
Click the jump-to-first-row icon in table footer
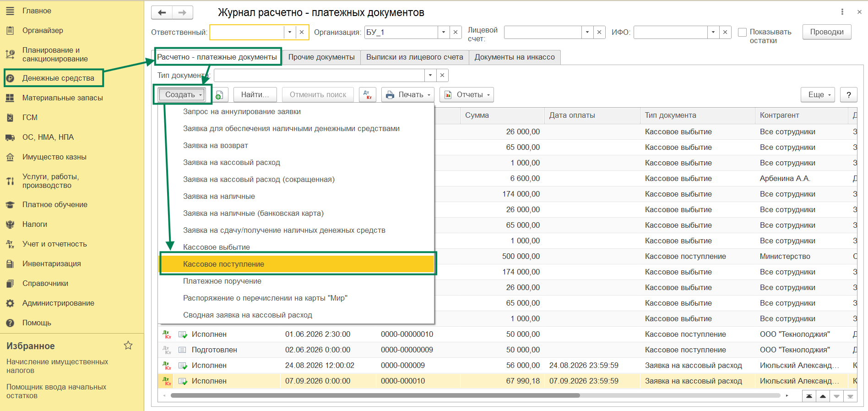point(809,396)
